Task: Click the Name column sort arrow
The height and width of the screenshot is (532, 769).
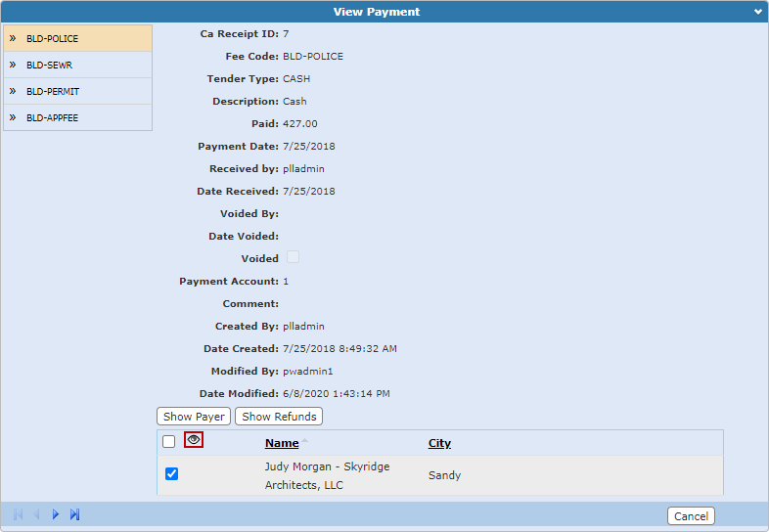Action: coord(304,440)
